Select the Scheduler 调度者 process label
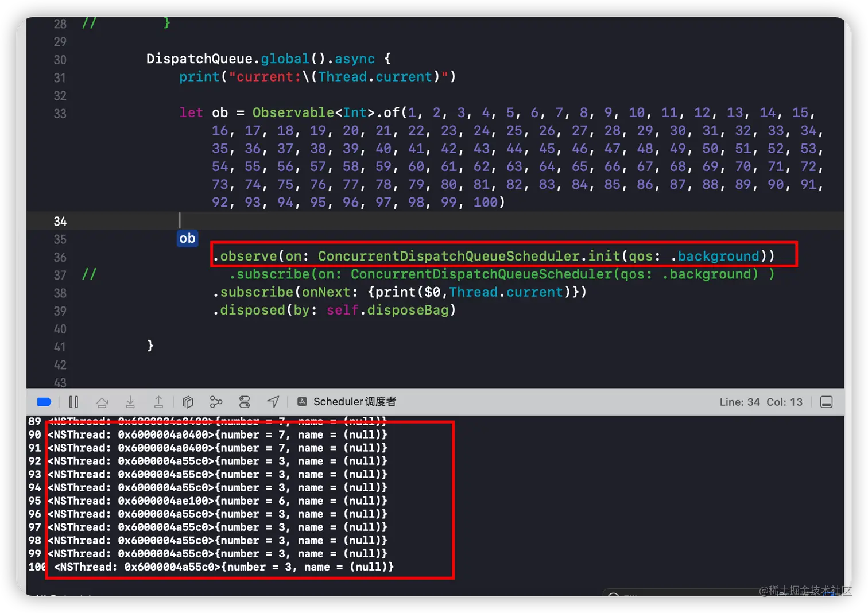 355,402
